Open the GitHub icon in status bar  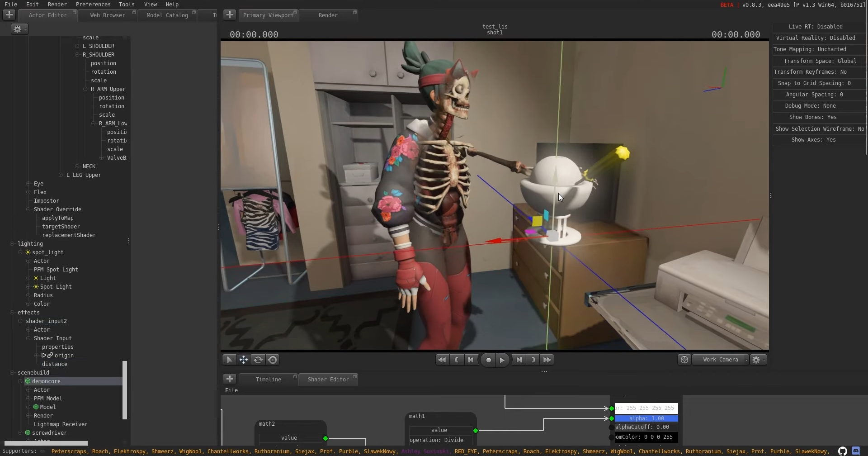click(x=842, y=451)
